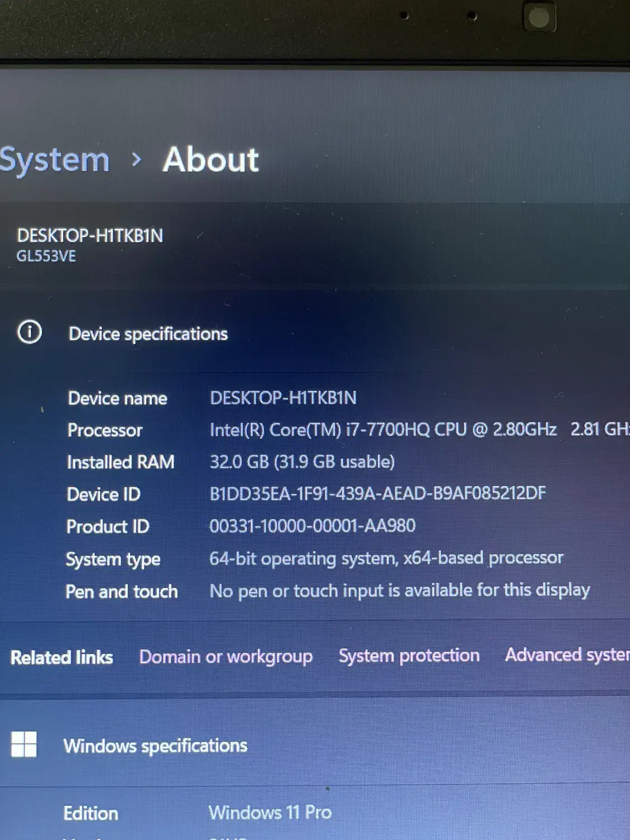
Task: Select the installed RAM value 32.0 GB
Action: tap(302, 461)
